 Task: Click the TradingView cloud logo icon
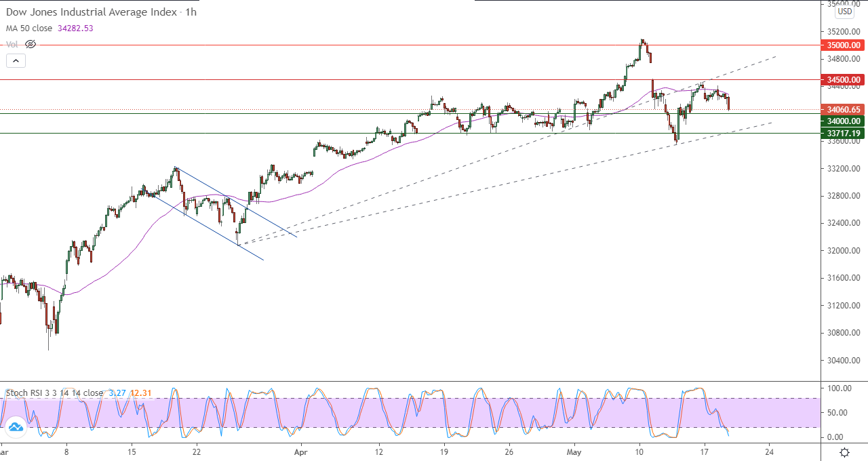15,427
